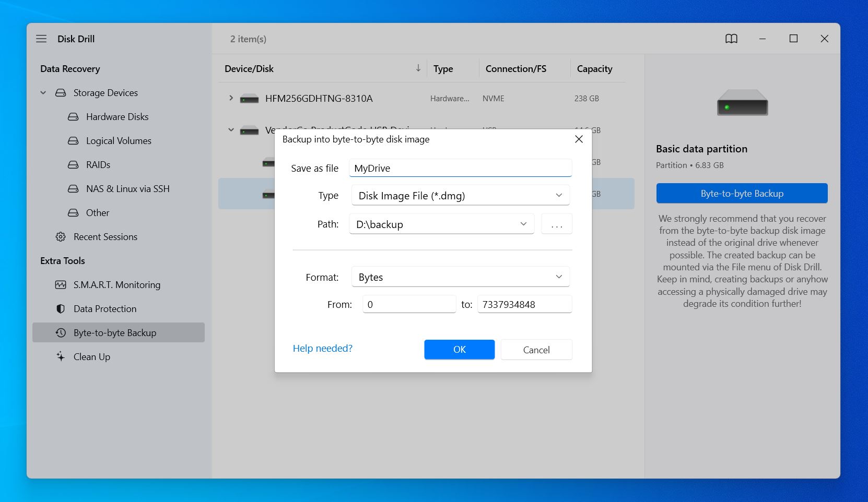Minimize the Disk Drill window
Viewport: 868px width, 502px height.
point(763,39)
